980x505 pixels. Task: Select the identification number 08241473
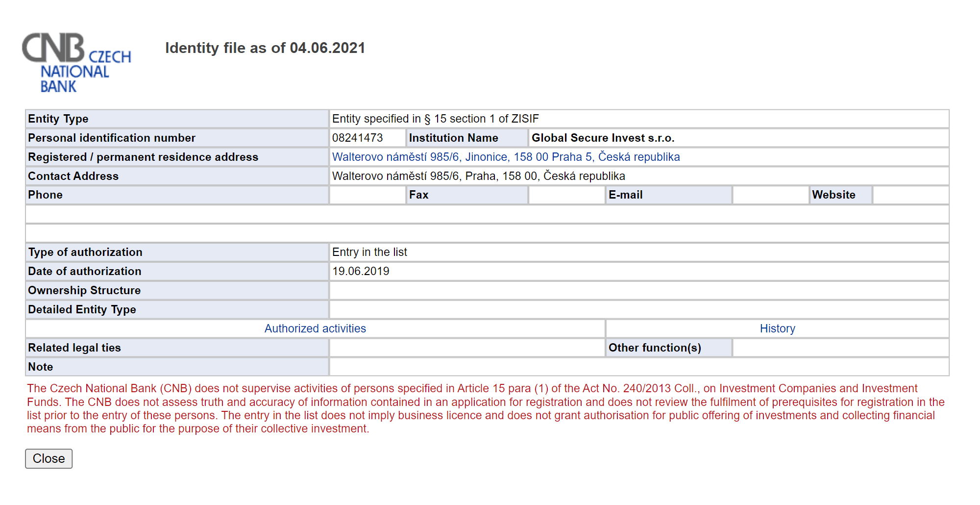[x=357, y=138]
